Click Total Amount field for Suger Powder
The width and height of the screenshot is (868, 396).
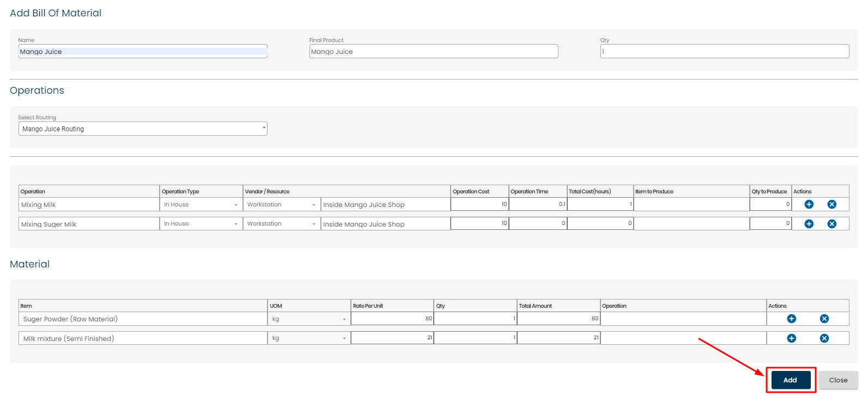point(559,319)
